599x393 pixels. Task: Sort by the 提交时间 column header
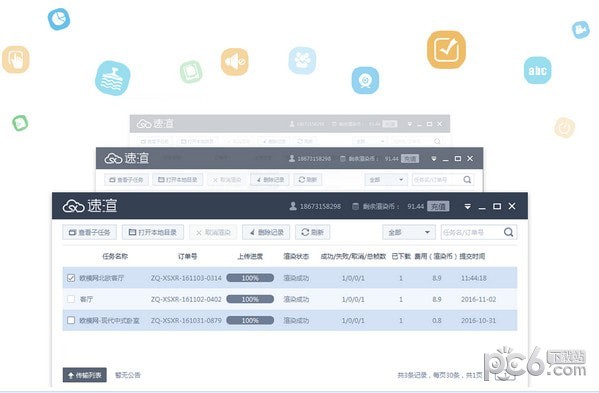tap(472, 256)
